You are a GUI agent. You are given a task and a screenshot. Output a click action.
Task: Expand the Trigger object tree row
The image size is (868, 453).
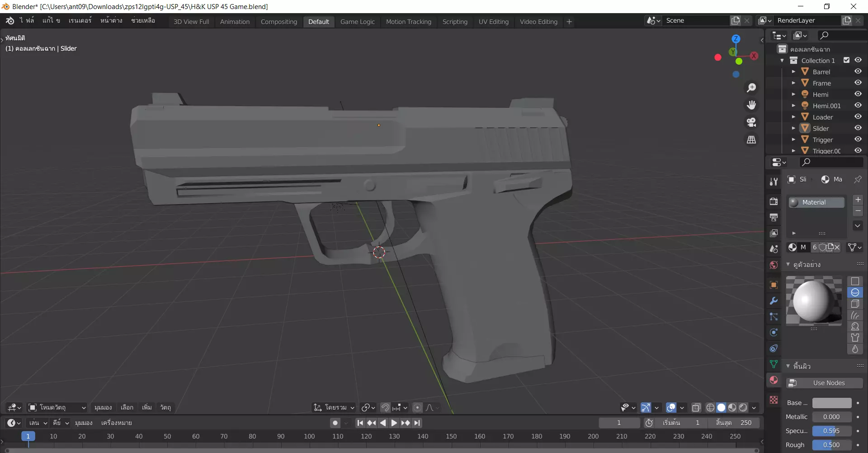tap(793, 139)
